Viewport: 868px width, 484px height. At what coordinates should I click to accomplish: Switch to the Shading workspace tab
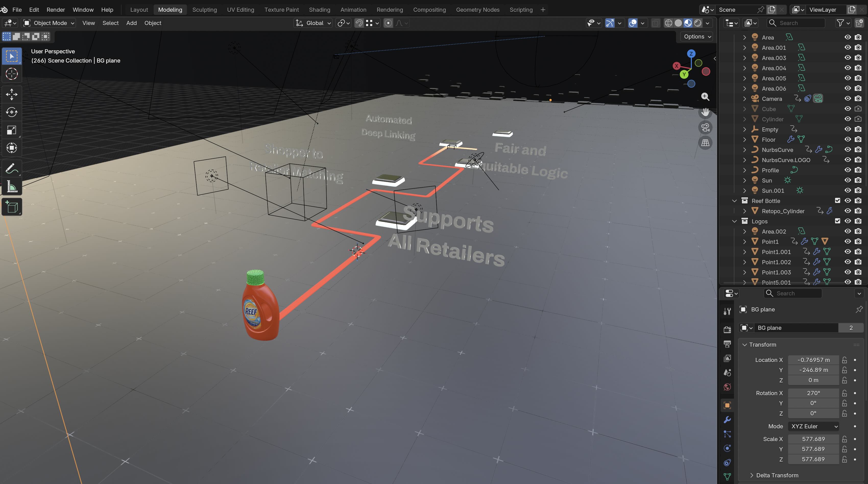[319, 9]
